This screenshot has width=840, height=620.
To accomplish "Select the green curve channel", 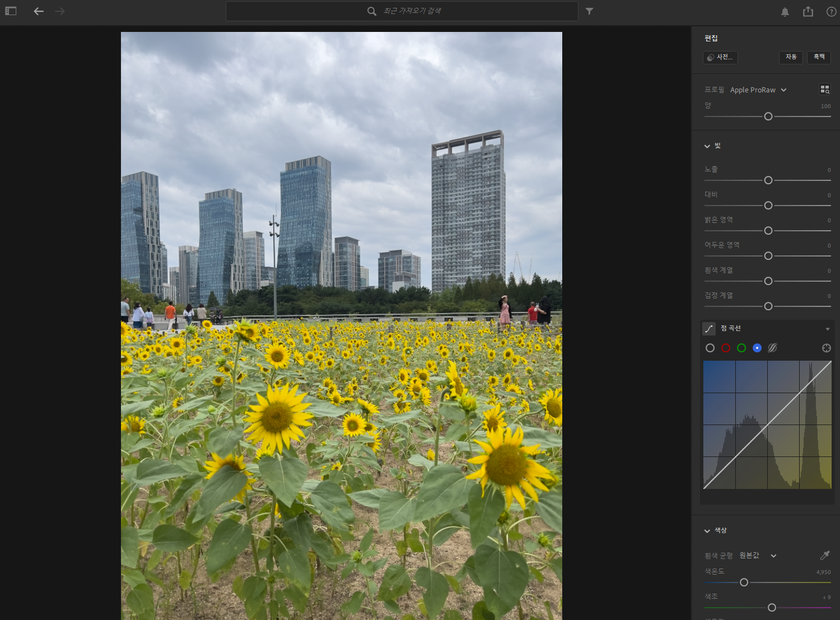I will pos(741,348).
